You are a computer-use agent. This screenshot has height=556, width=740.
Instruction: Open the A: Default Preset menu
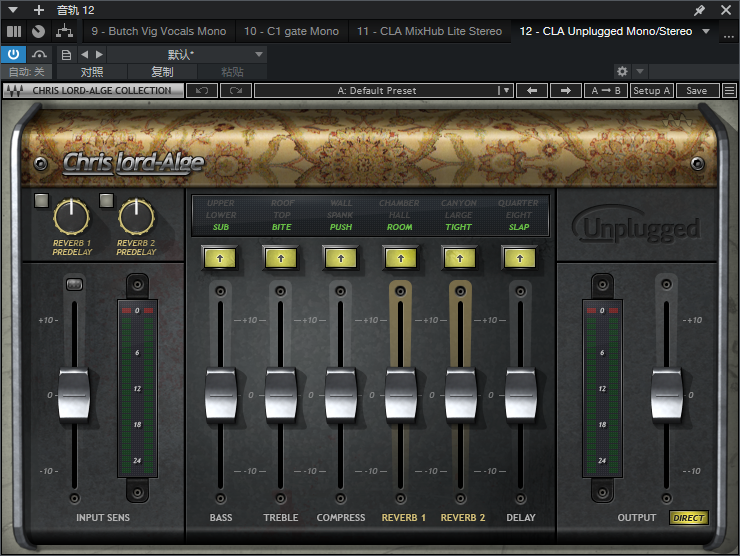point(383,91)
